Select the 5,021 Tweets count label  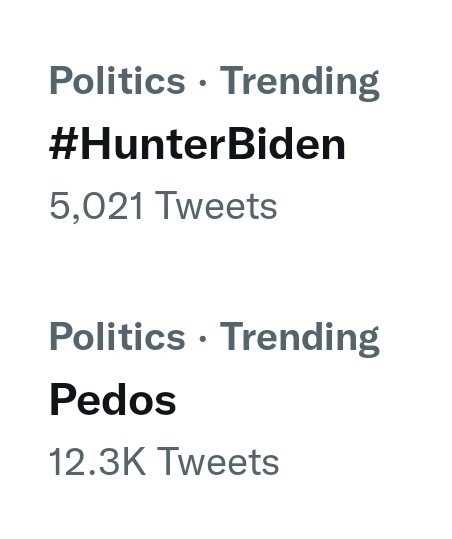163,206
